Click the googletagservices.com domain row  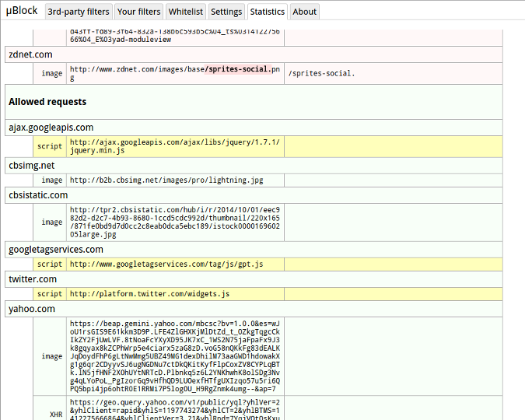point(254,250)
